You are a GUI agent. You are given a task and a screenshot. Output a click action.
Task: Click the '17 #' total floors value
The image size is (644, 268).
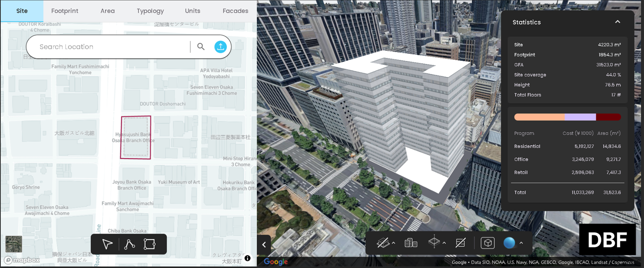point(616,95)
